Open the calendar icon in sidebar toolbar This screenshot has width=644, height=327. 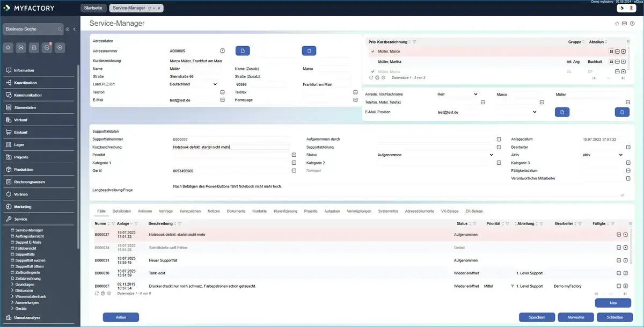[34, 47]
